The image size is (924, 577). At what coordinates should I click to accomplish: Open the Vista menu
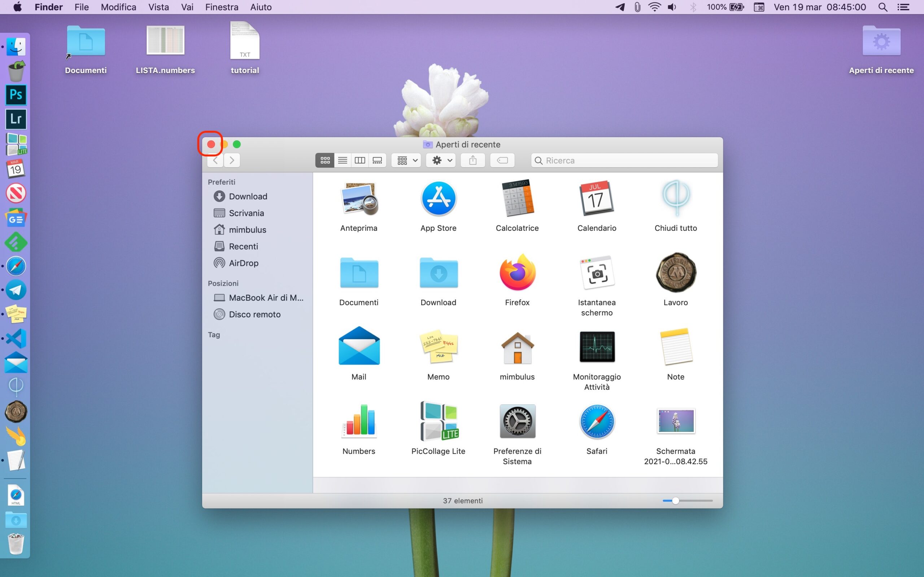158,7
